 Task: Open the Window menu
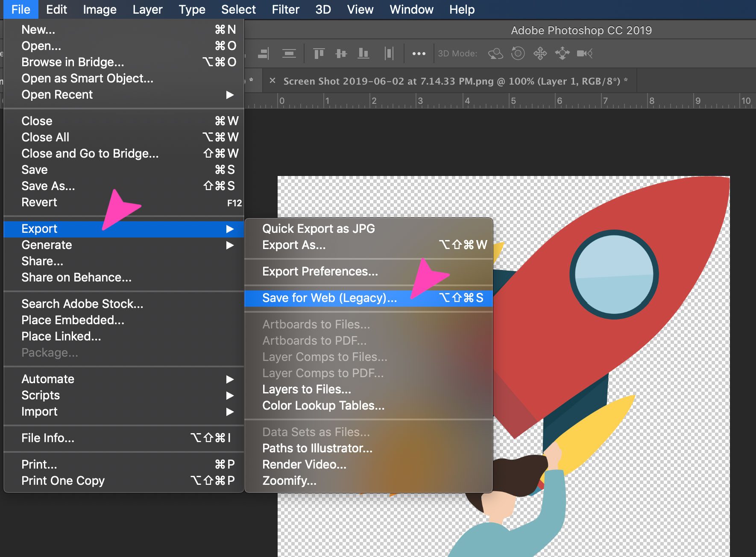coord(411,9)
